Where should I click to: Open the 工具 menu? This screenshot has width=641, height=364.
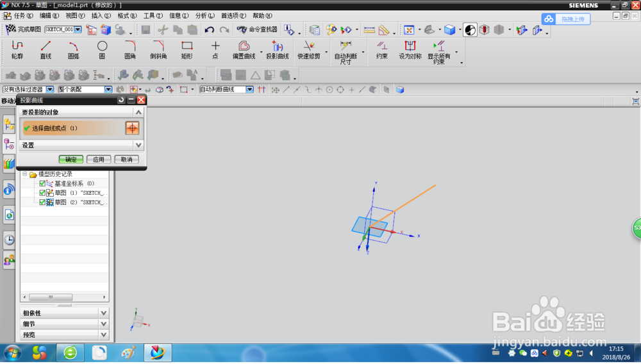(153, 15)
